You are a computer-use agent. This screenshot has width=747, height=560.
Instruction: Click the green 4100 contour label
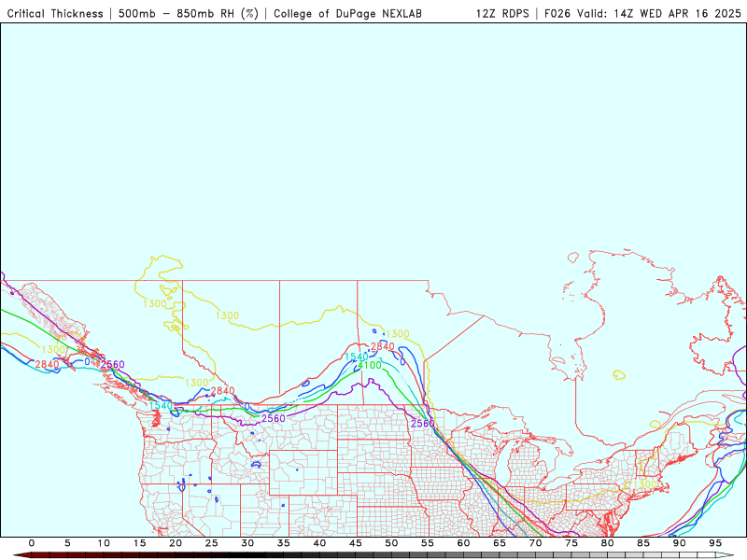[370, 365]
